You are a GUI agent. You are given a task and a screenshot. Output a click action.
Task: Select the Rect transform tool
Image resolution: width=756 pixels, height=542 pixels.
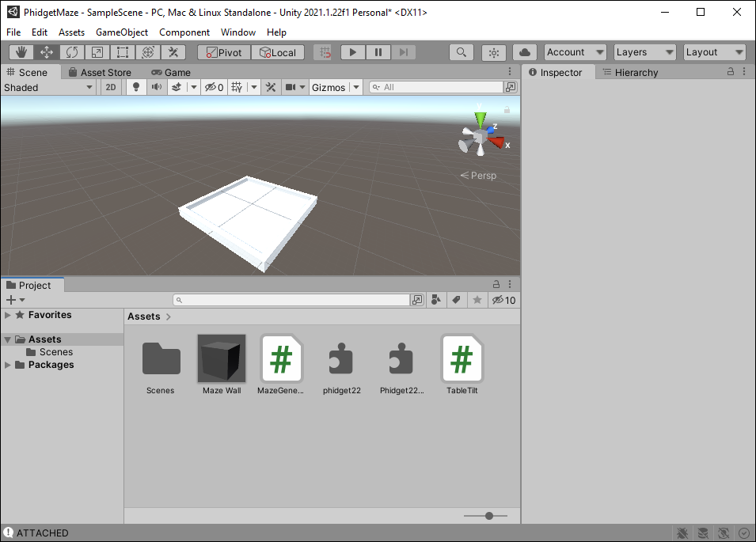click(123, 52)
